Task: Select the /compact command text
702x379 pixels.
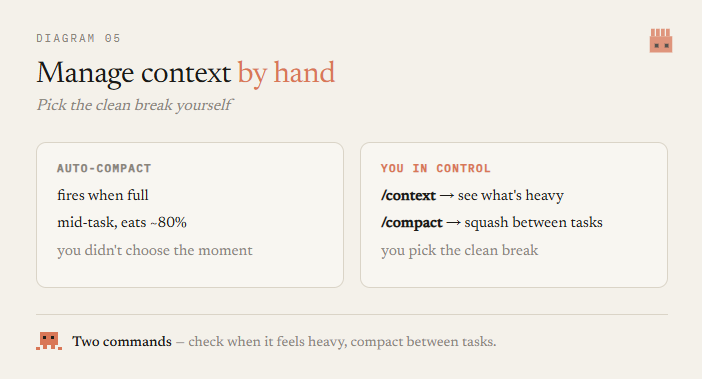Action: point(412,222)
